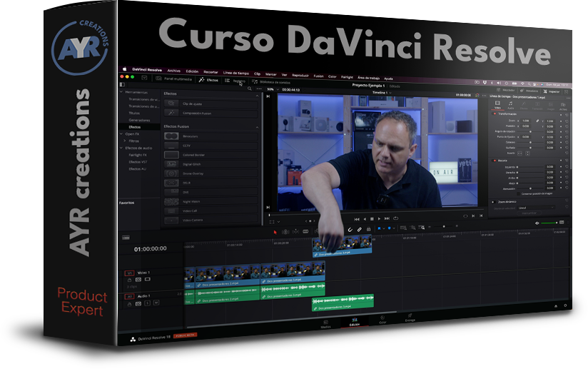The width and height of the screenshot is (588, 369).
Task: Adjust the green volume slider
Action: point(547,223)
